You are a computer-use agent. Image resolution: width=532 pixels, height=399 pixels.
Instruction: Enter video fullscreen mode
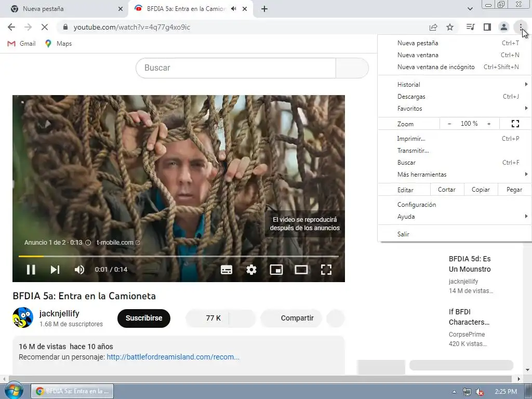click(x=326, y=270)
